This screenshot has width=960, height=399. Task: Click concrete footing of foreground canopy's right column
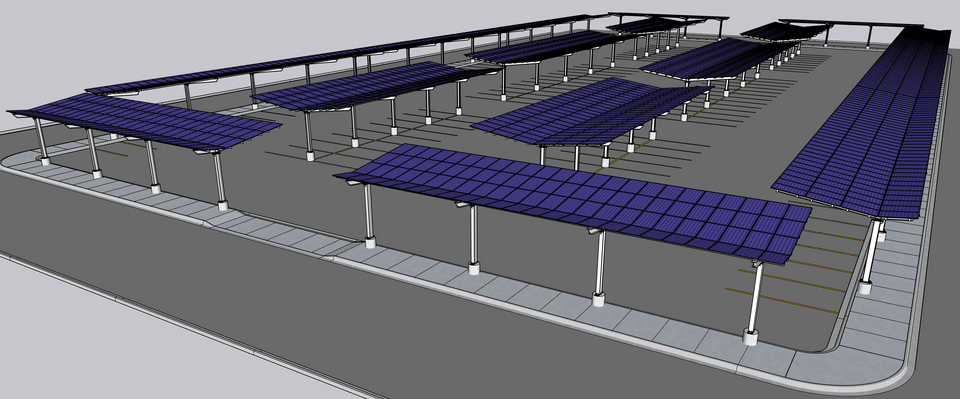pyautogui.click(x=750, y=337)
